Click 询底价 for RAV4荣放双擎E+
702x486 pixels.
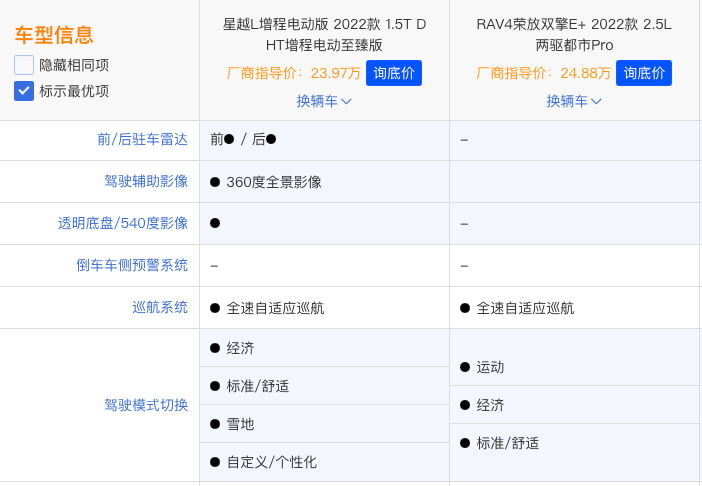pyautogui.click(x=644, y=73)
